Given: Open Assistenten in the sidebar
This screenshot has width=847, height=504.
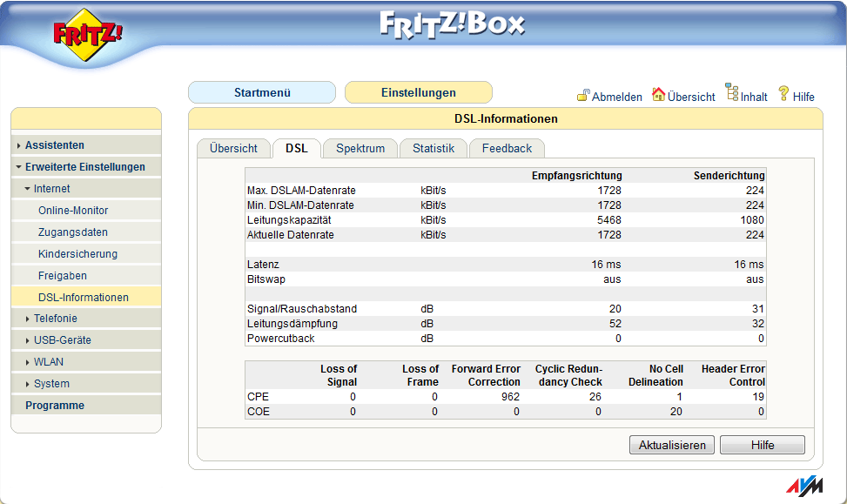Looking at the screenshot, I should tap(55, 145).
